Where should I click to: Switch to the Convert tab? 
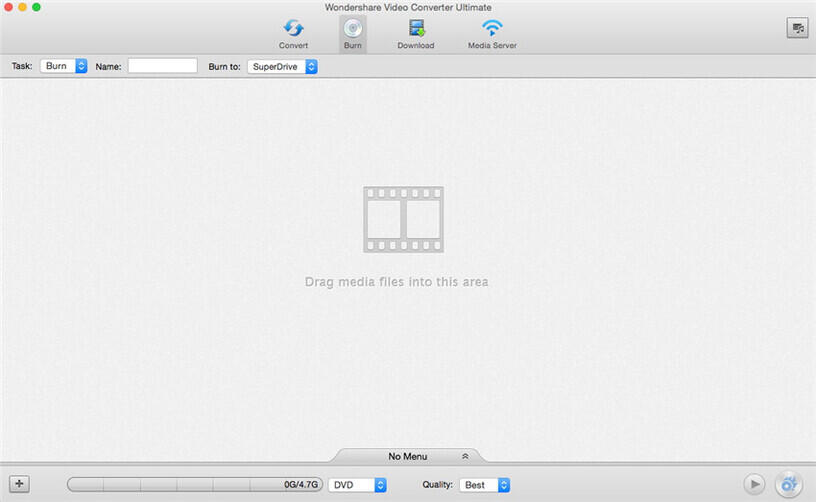(x=294, y=34)
